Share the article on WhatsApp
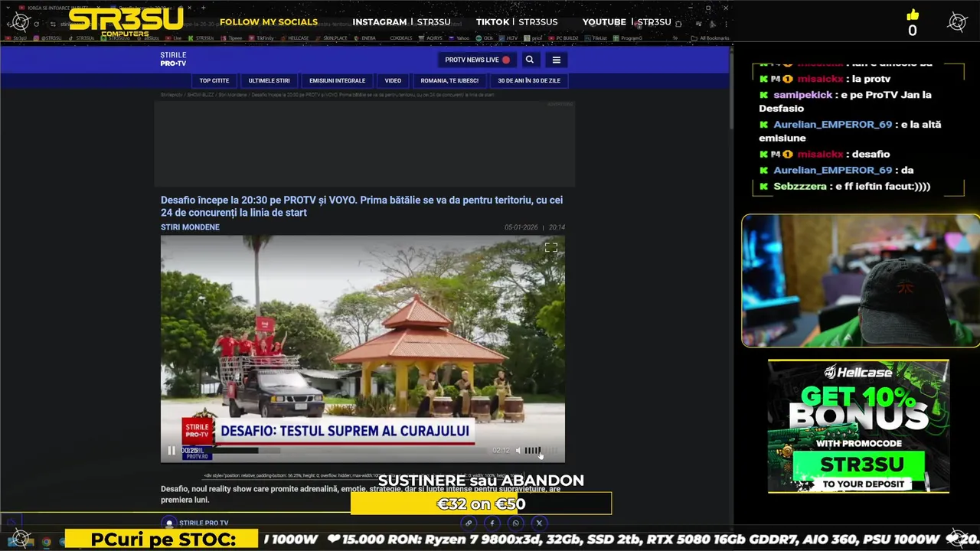 click(515, 523)
